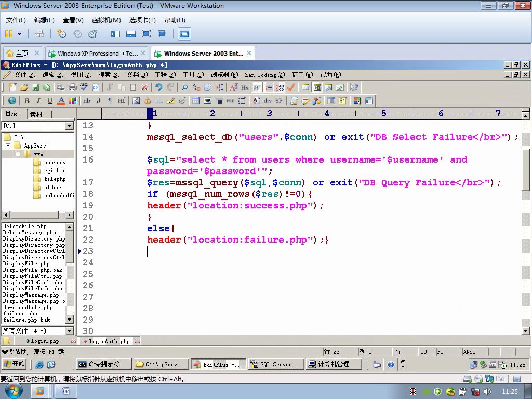Viewport: 532px width, 399px height.
Task: Open the EditPlus 搜索(S) menu
Action: click(109, 75)
